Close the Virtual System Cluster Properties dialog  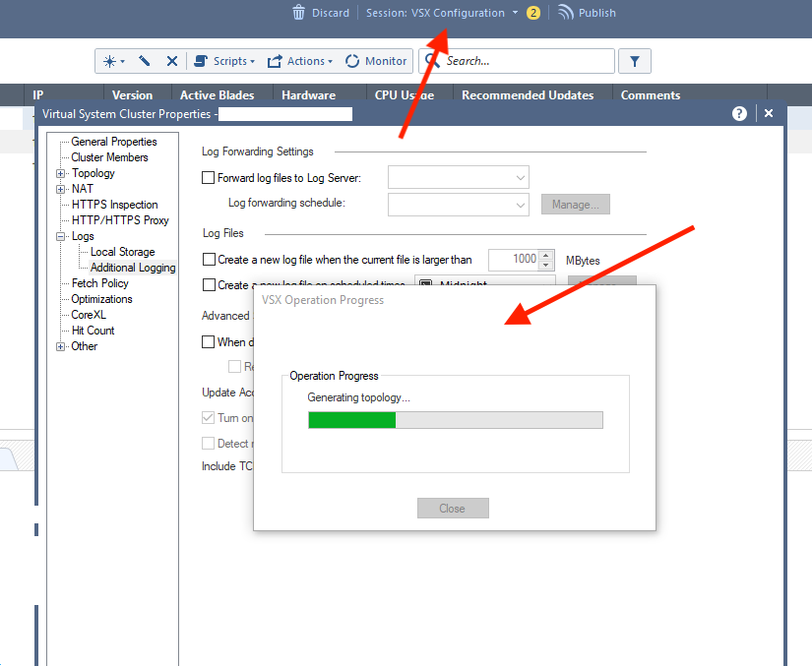pos(769,113)
